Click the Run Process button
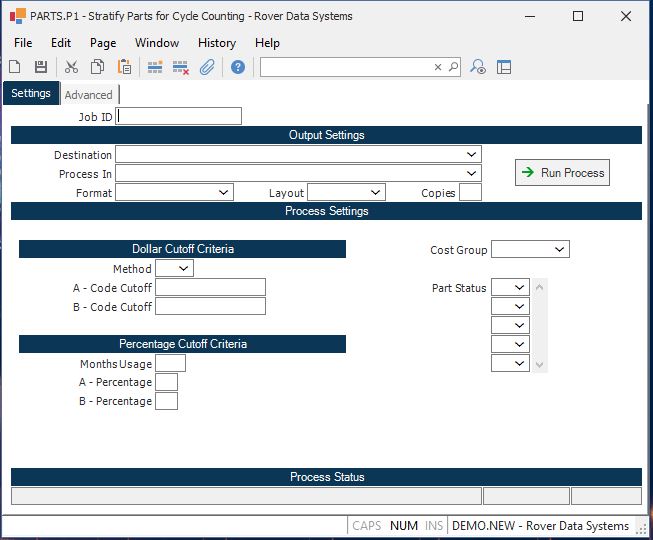The width and height of the screenshot is (653, 540). coord(562,173)
